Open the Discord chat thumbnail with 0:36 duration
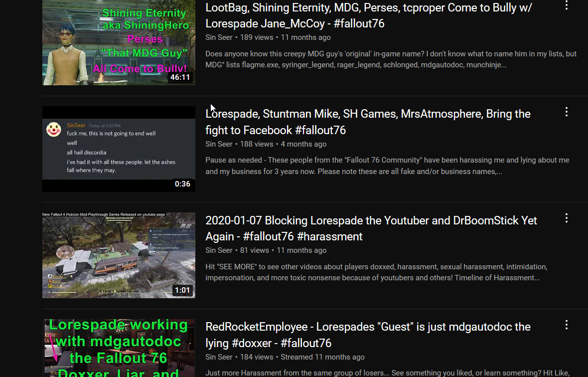The image size is (588, 377). pos(119,149)
